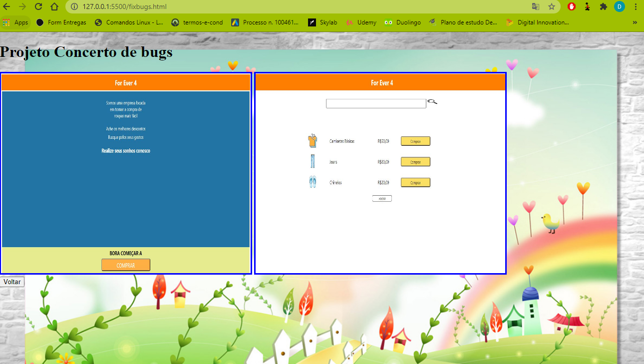Click the Chinelos product name
Image resolution: width=644 pixels, height=364 pixels.
pyautogui.click(x=335, y=183)
